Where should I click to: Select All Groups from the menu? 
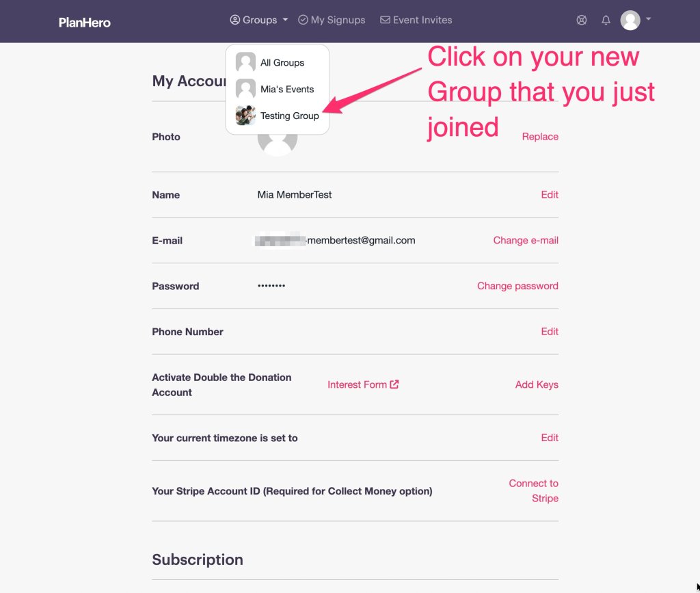point(282,62)
